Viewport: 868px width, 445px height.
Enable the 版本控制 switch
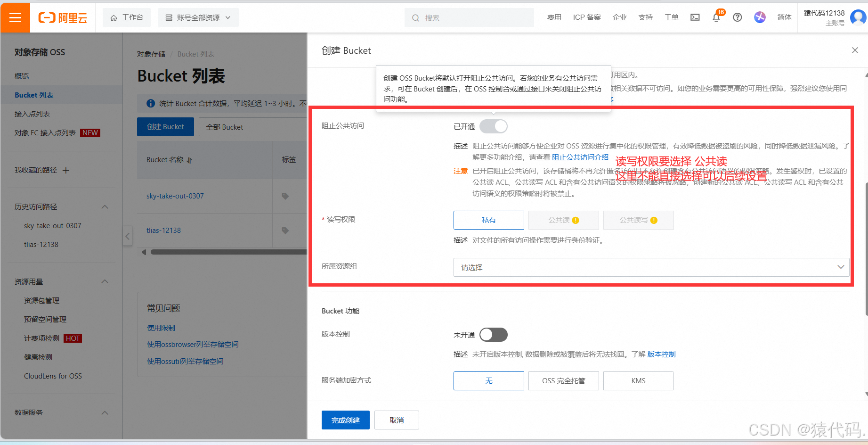pos(494,335)
